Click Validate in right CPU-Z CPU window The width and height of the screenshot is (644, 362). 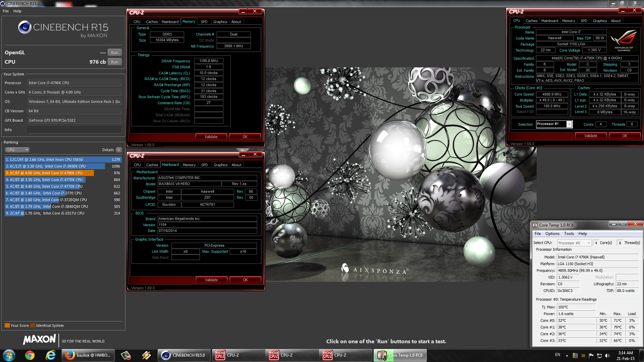(591, 136)
